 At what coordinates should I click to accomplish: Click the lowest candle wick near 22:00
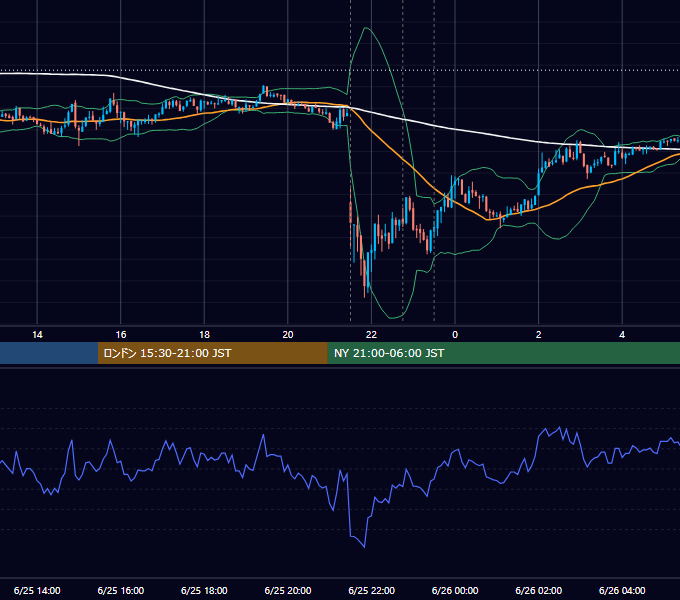click(x=365, y=294)
